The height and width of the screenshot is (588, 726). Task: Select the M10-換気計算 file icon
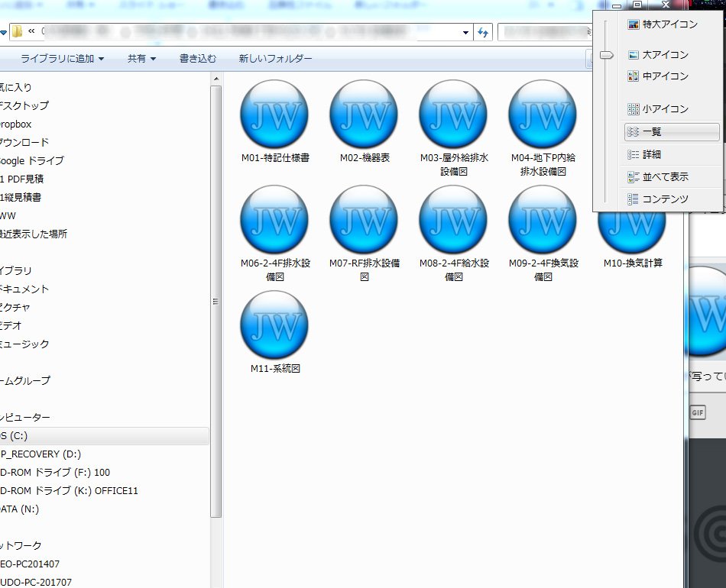point(632,232)
